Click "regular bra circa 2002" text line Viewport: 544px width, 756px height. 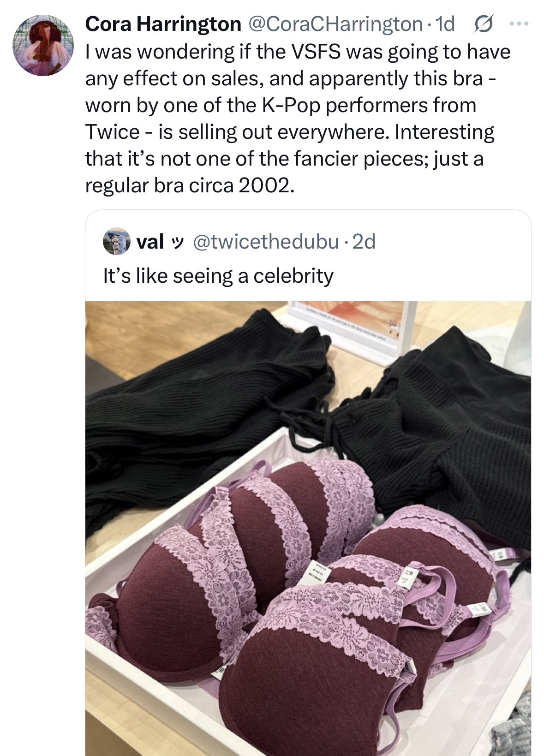coord(189,185)
